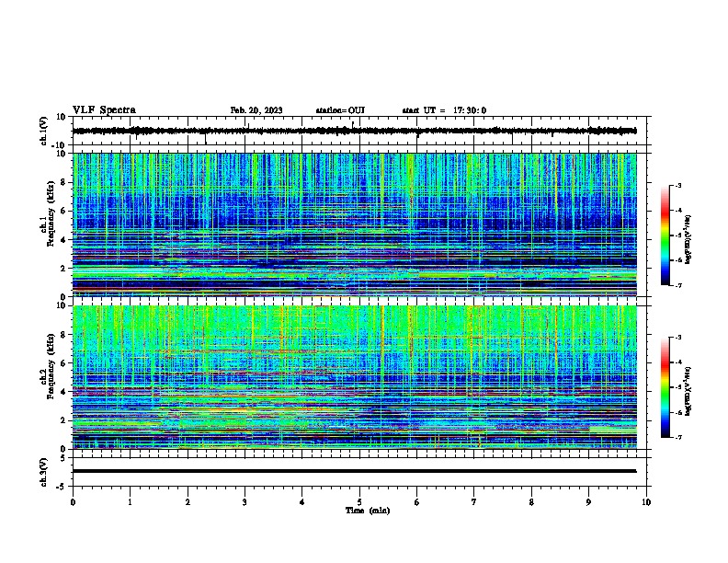Screen dimensions: 728x563
Task: Click the "station=OUI" header label
Action: tap(340, 110)
